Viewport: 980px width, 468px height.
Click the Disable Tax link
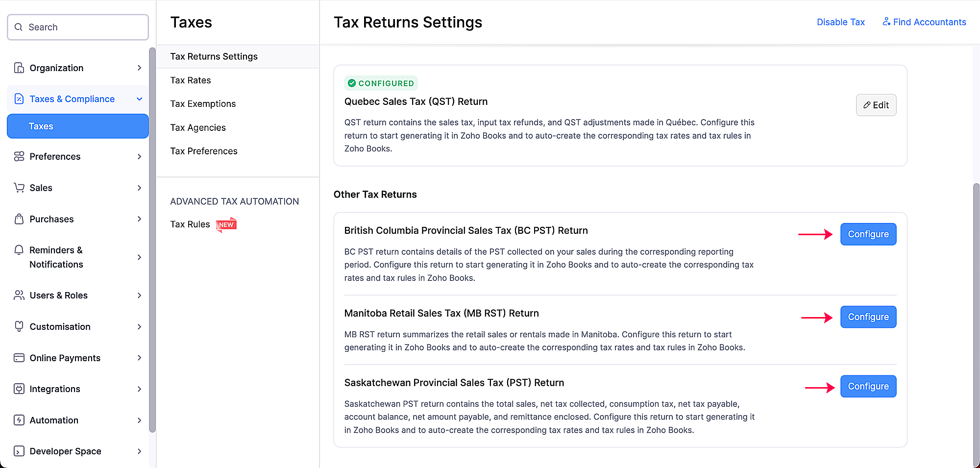(x=840, y=22)
